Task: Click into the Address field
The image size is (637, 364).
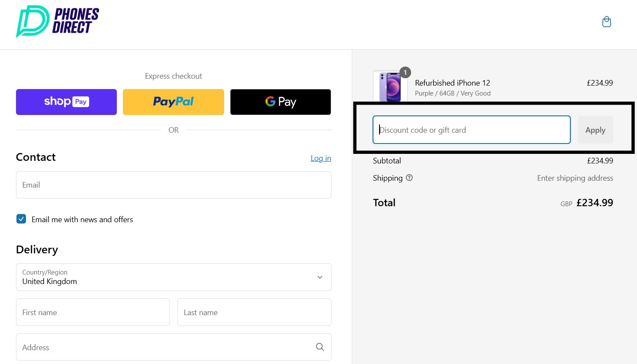Action: pos(174,347)
